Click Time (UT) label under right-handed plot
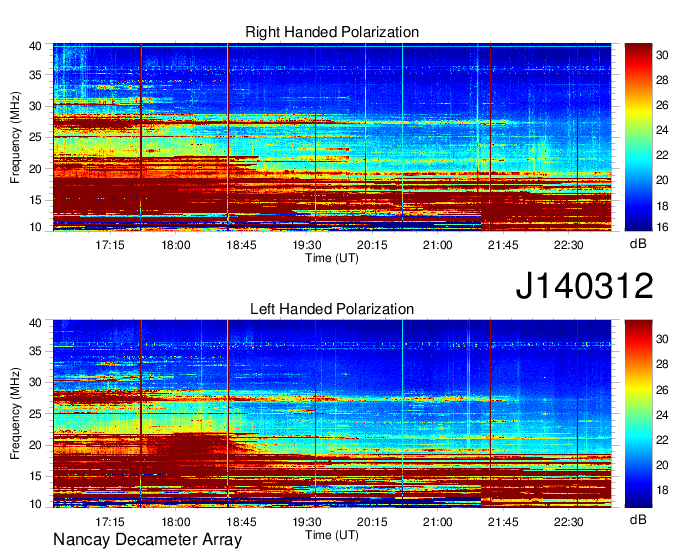The width and height of the screenshot is (680, 552). [x=332, y=258]
